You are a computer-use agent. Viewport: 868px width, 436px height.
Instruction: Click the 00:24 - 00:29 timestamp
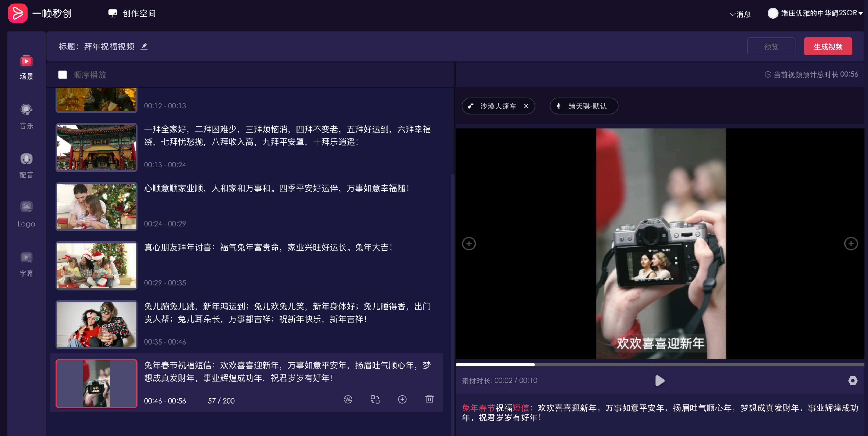coord(165,224)
